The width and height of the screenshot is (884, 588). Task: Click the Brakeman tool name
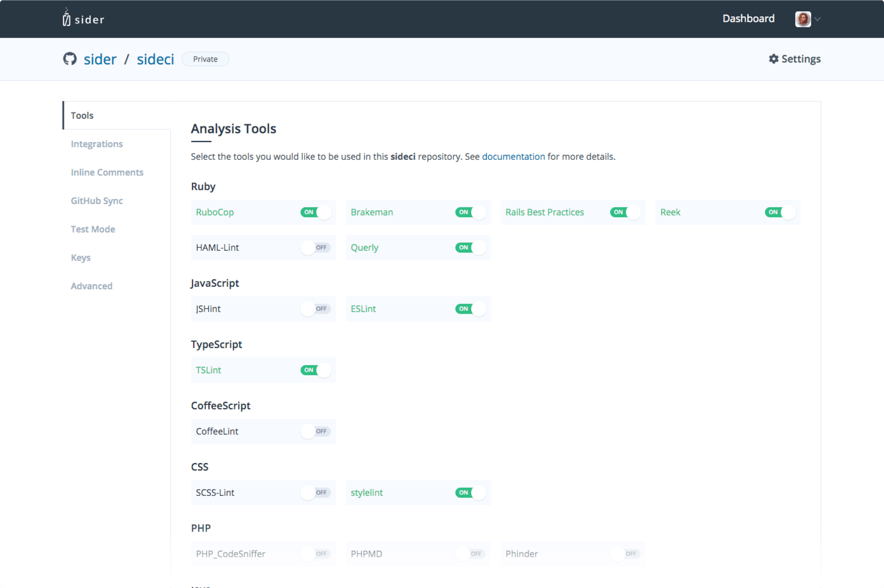(372, 212)
